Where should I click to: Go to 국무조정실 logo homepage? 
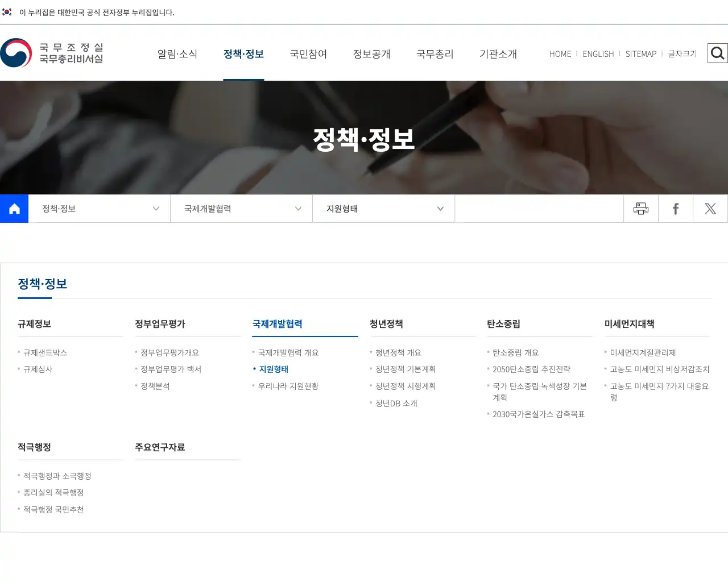pyautogui.click(x=52, y=53)
